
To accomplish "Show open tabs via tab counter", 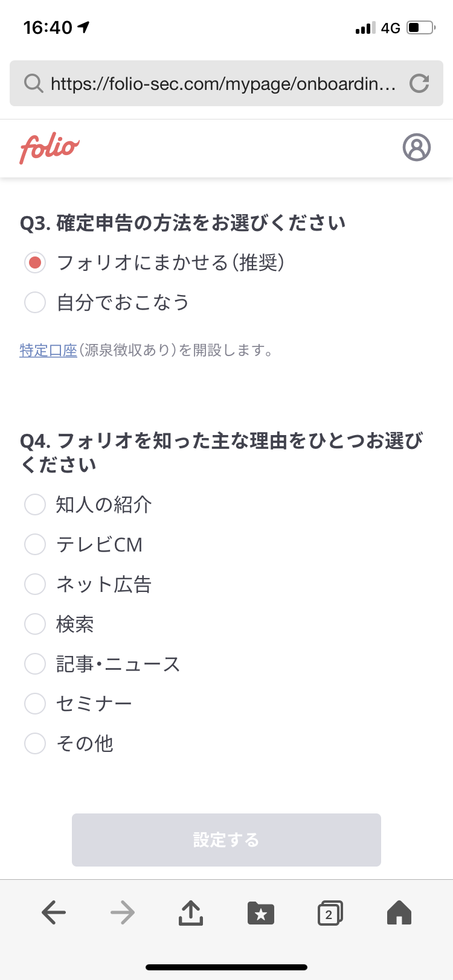I will [x=330, y=913].
